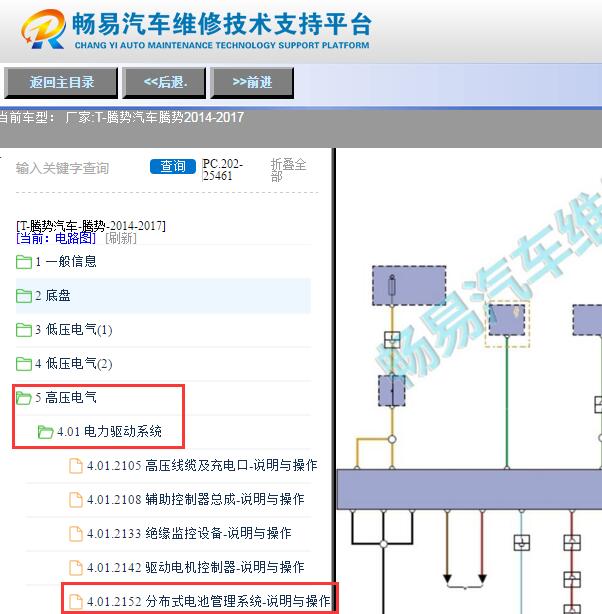602x614 pixels.
Task: Click document icon for 4.01.2142 驱动电机控制器
Action: [76, 568]
